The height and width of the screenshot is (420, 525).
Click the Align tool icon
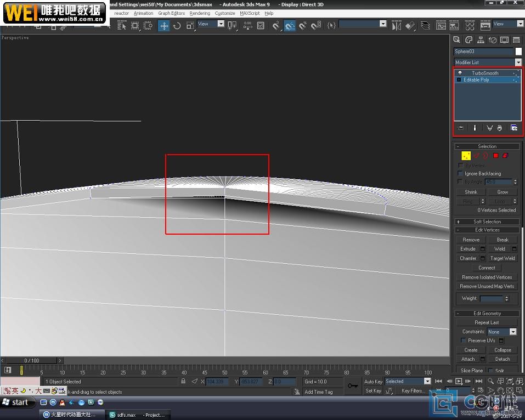tap(410, 26)
